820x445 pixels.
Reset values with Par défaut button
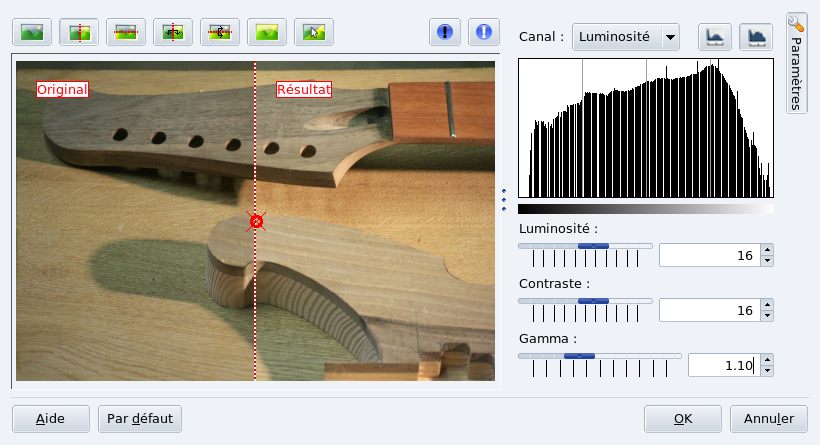coord(140,418)
